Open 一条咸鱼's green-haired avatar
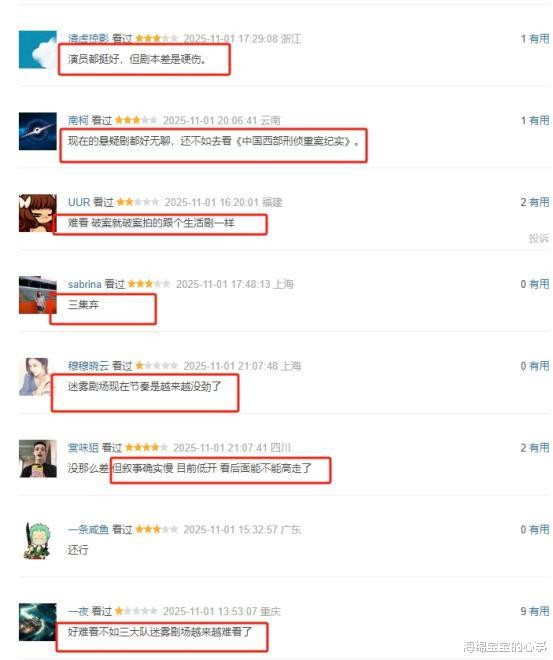 tap(38, 540)
